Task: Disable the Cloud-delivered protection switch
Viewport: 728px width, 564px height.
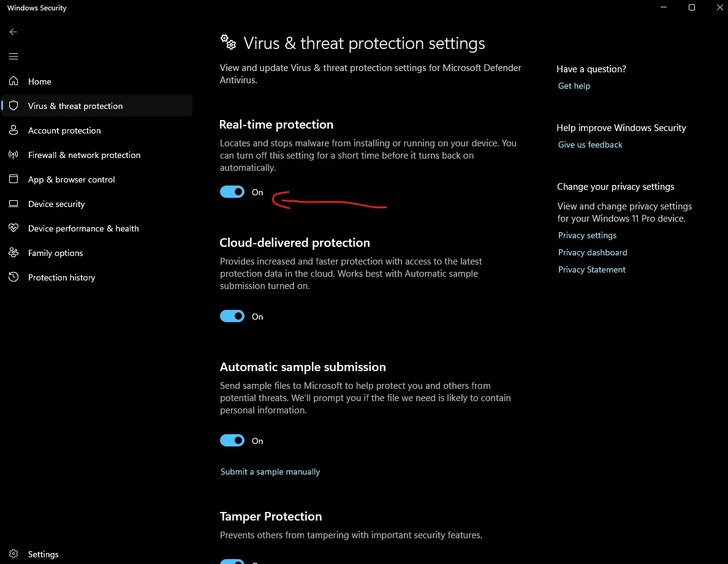Action: [x=232, y=317]
